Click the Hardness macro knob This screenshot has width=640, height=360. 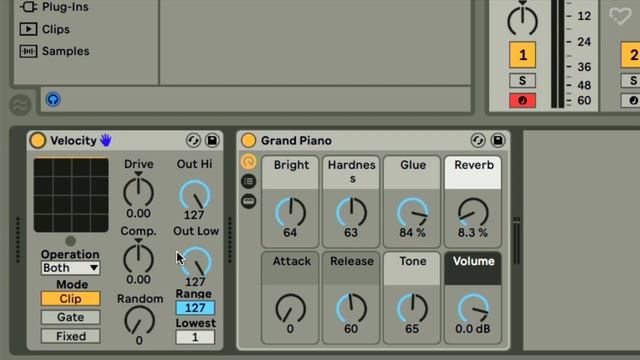click(351, 212)
